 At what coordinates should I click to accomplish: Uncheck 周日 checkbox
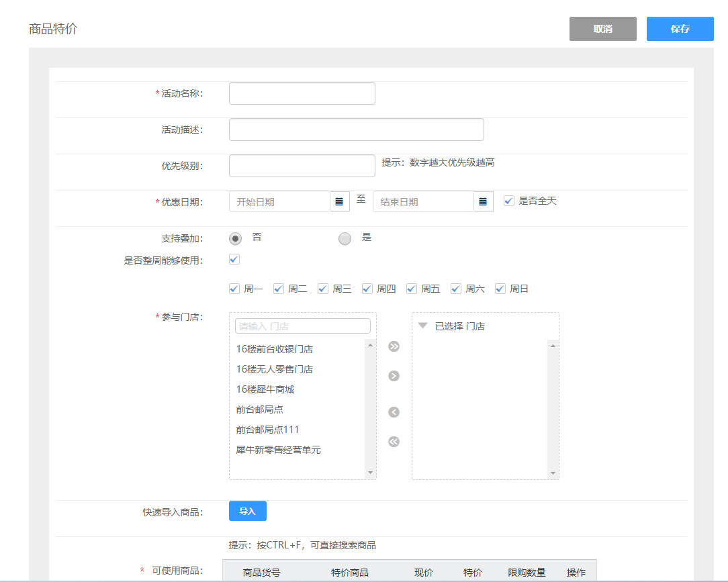[x=500, y=289]
